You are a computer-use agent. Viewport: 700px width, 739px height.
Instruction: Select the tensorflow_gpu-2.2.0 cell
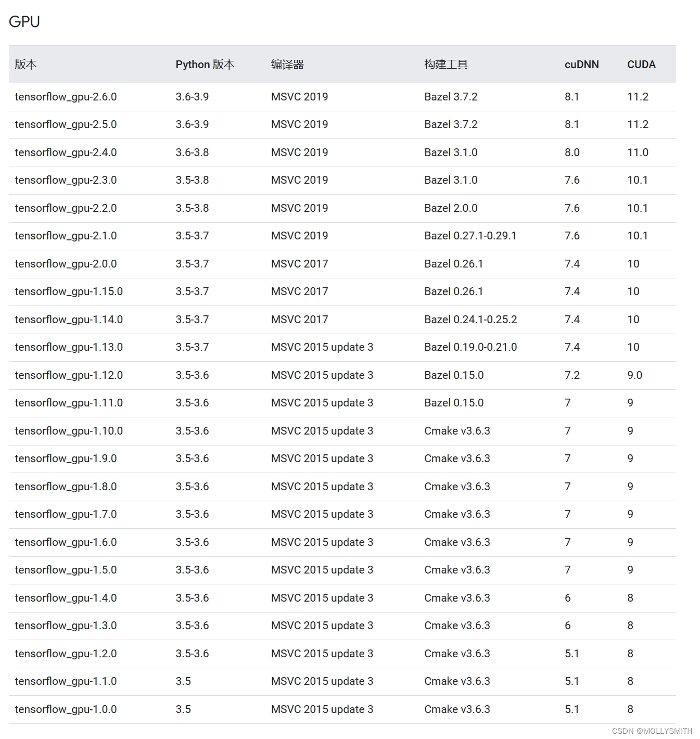click(66, 208)
